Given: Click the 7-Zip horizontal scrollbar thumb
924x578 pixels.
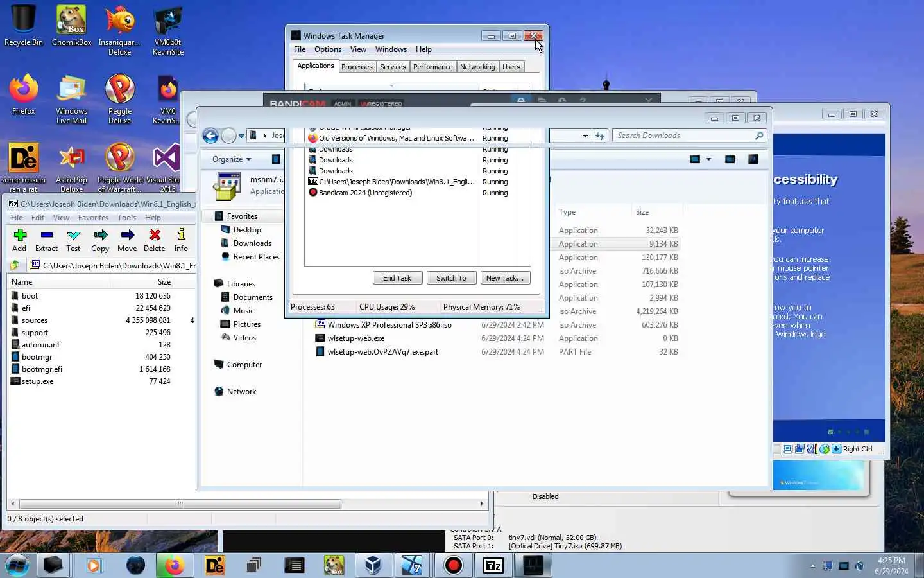Looking at the screenshot, I should [x=180, y=504].
